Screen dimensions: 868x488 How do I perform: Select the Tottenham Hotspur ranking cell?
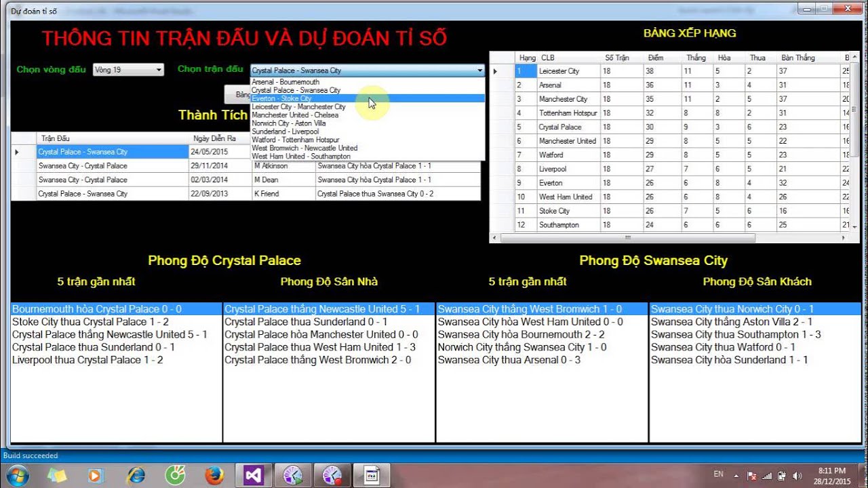click(x=568, y=113)
